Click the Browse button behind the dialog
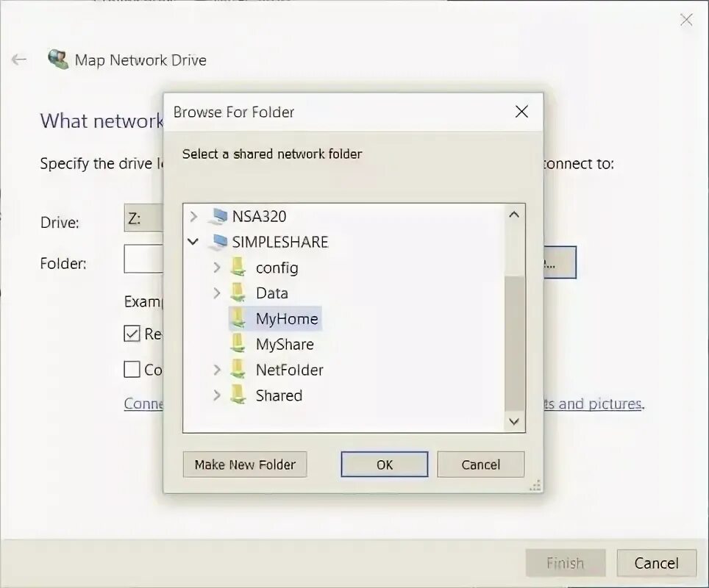Viewport: 709px width, 588px height. 560,262
